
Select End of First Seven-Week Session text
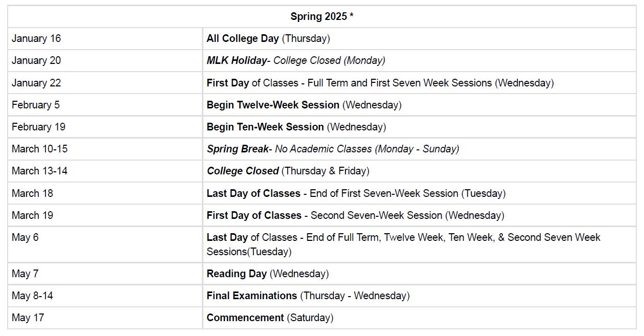pos(384,193)
